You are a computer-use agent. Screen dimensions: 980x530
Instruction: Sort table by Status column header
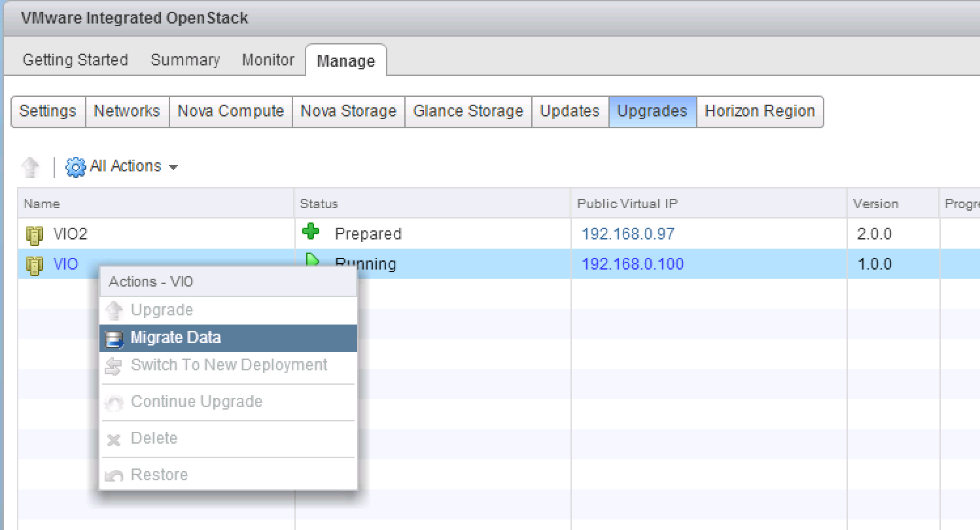coord(319,204)
